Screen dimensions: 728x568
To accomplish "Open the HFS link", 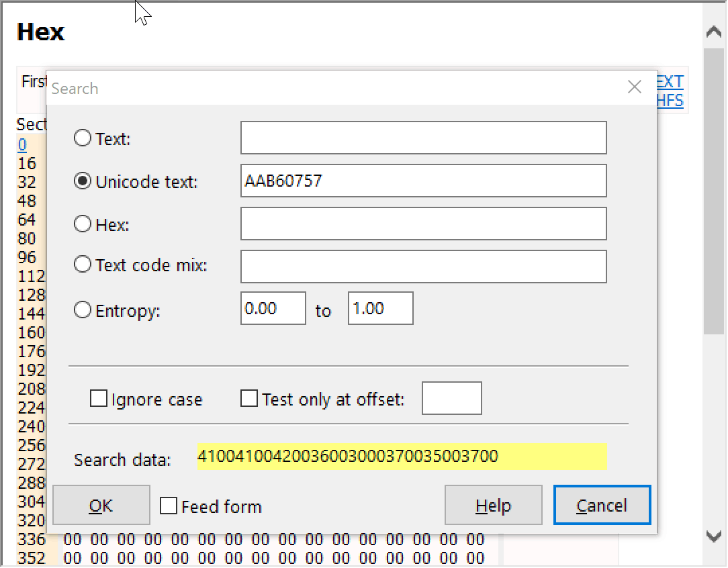I will [x=670, y=100].
